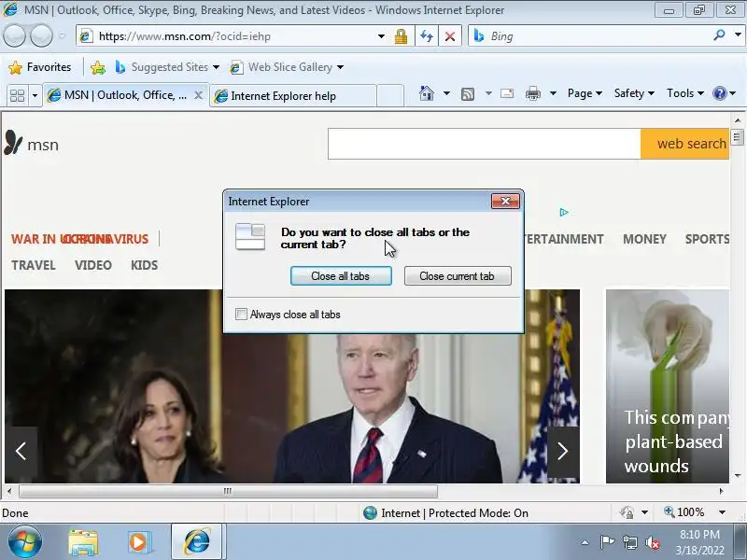This screenshot has height=560, width=747.
Task: Click the search magnifier icon
Action: (x=719, y=35)
